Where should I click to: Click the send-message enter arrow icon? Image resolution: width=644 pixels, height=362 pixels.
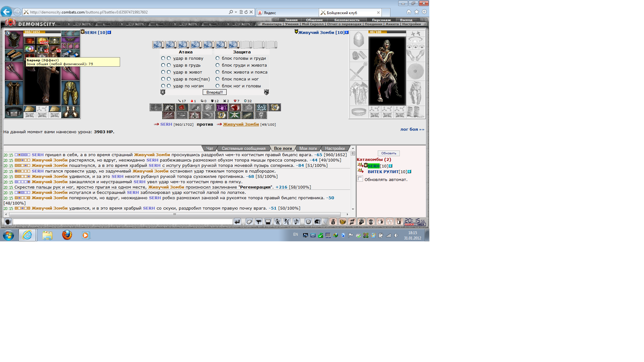click(237, 222)
